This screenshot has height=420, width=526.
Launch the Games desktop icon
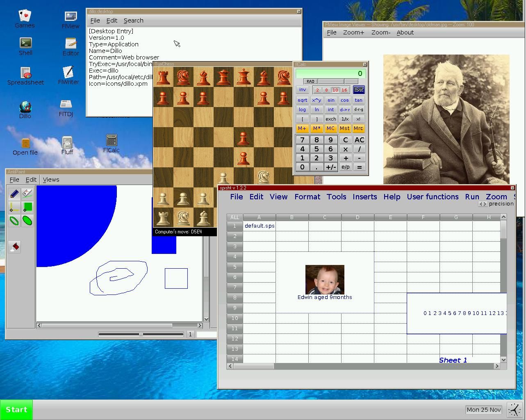(25, 15)
